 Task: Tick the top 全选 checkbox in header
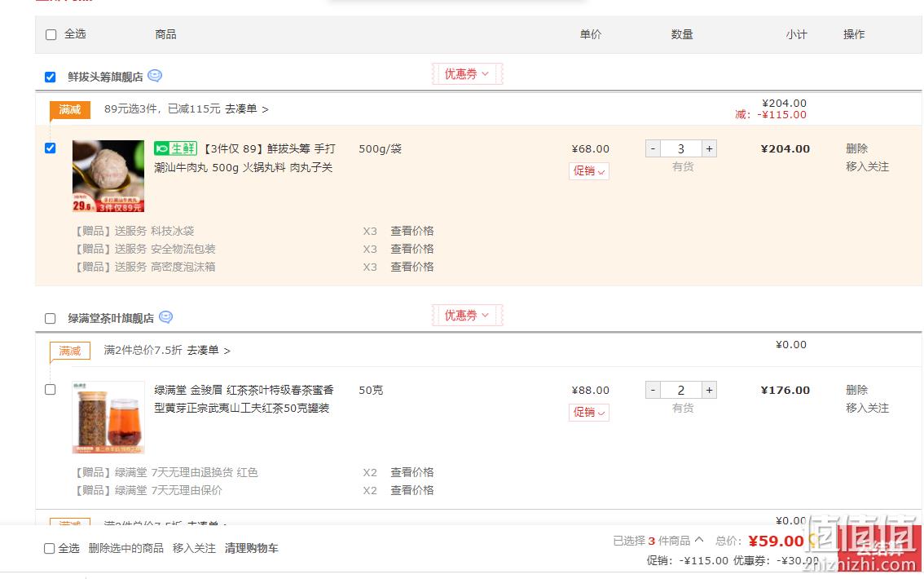[x=51, y=35]
